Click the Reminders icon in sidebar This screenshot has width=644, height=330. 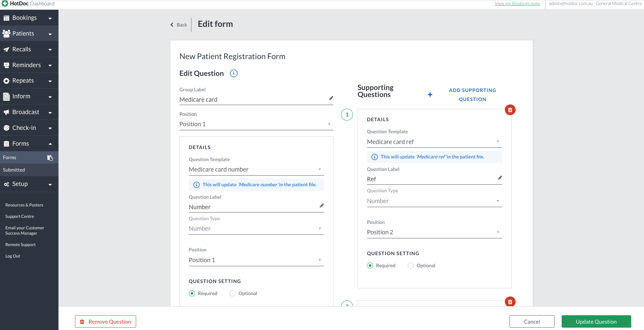point(6,65)
